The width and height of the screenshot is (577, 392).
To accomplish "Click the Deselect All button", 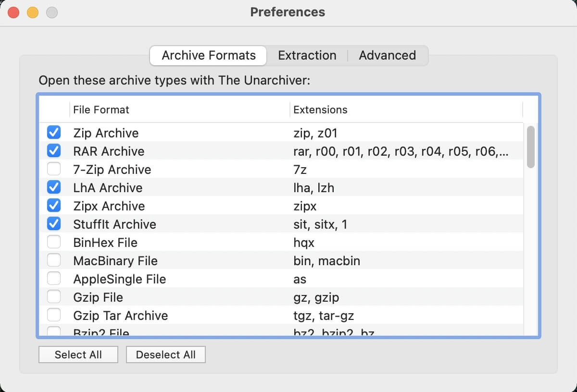I will pos(165,355).
